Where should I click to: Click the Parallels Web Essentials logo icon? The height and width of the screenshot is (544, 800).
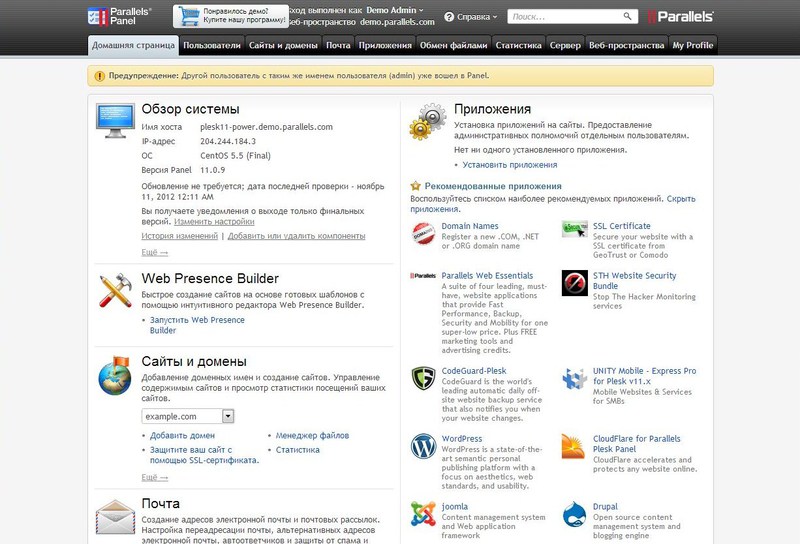(x=423, y=276)
